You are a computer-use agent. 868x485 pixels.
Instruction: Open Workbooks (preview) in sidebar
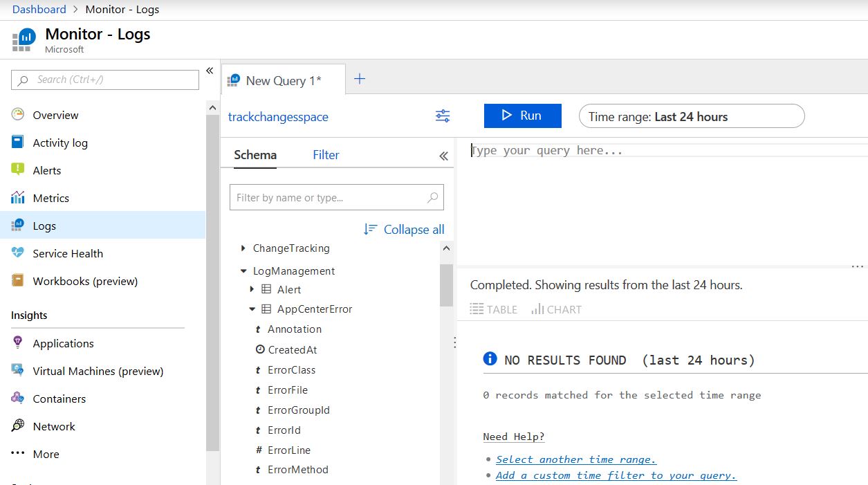coord(85,281)
